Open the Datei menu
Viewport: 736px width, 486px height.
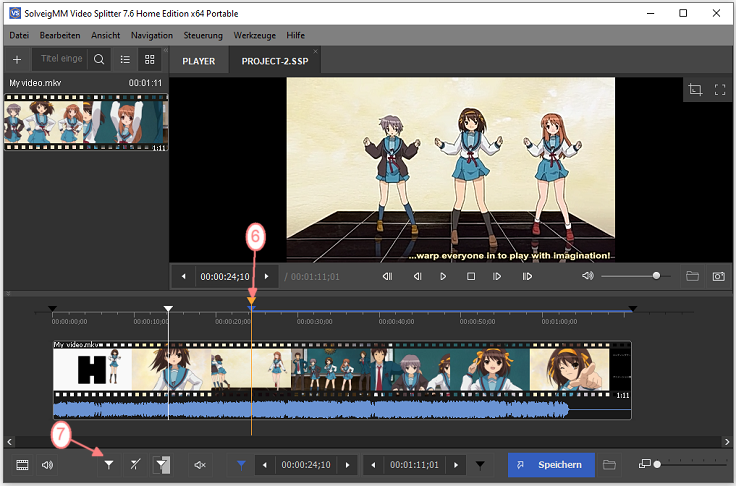(19, 35)
